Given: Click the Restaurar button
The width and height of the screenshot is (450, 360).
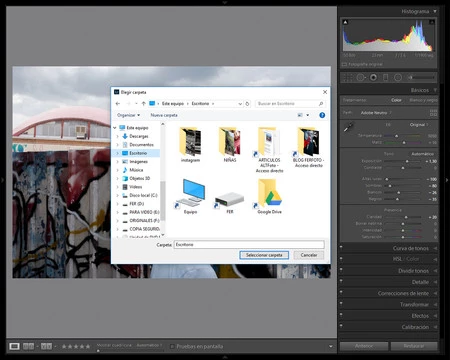Looking at the screenshot, I should (x=414, y=346).
